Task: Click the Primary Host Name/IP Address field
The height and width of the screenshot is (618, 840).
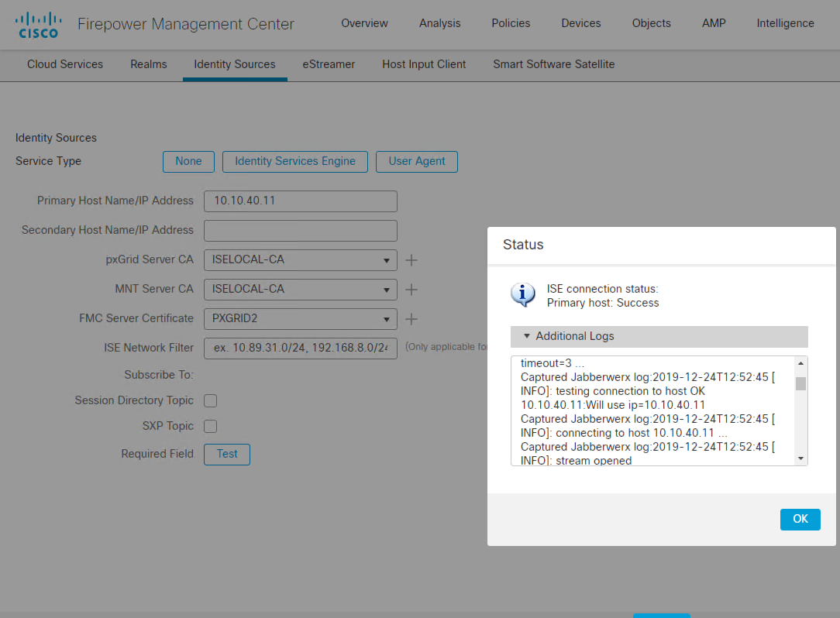Action: coord(301,201)
